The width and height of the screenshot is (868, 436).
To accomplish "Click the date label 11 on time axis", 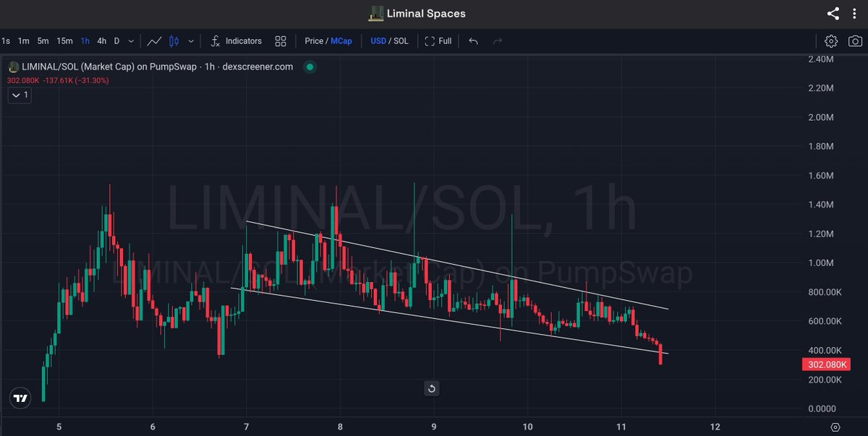I will [x=621, y=427].
